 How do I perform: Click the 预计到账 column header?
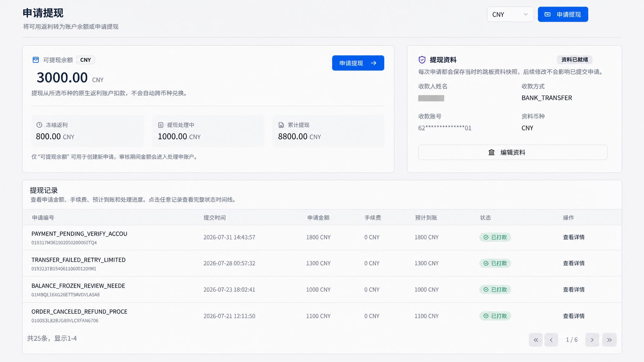(426, 218)
